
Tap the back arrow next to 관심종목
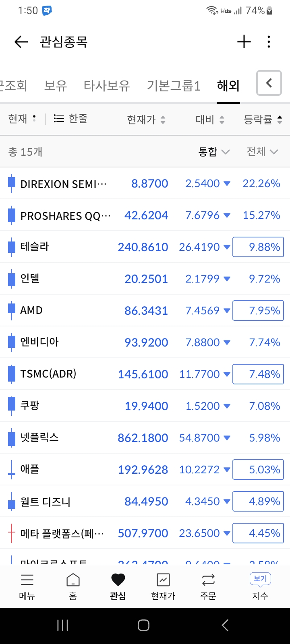[x=21, y=42]
